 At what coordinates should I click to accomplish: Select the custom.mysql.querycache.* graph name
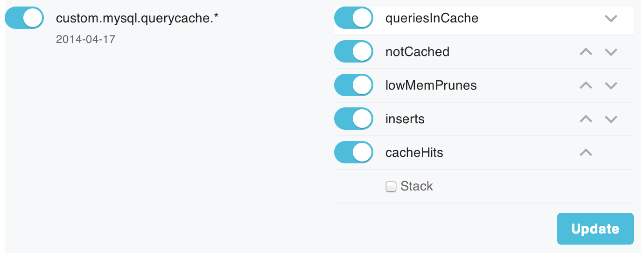pos(138,19)
